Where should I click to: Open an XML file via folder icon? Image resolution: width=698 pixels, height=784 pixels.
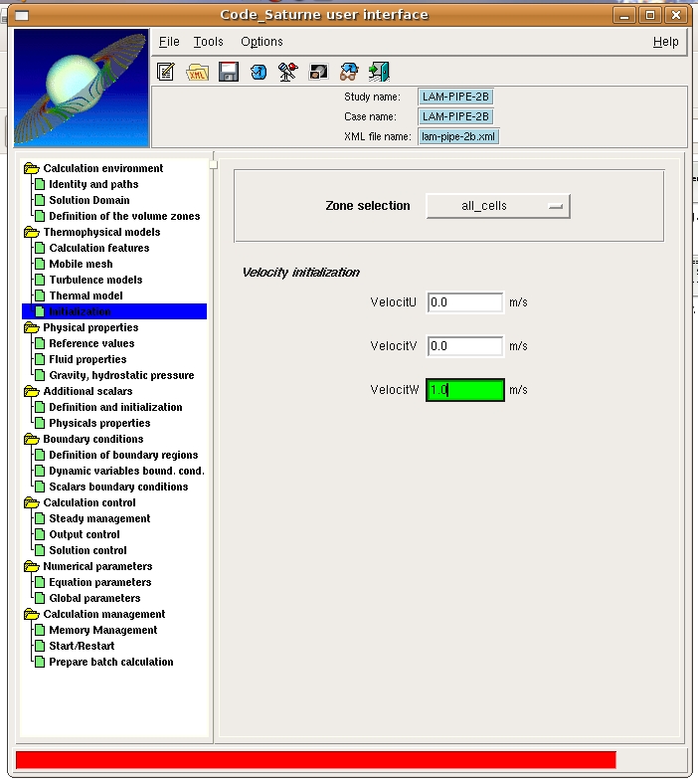click(x=197, y=73)
